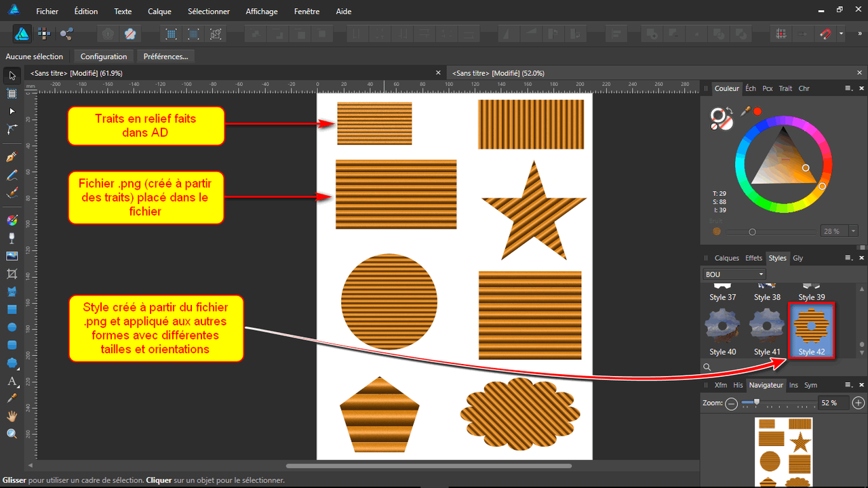Screen dimensions: 868x488
Task: Click the Navigateur document preview thumbnail
Action: [783, 452]
